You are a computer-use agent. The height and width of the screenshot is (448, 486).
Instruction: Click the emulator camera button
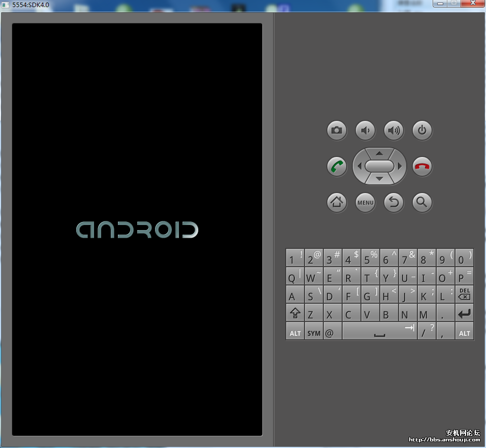[x=337, y=131]
